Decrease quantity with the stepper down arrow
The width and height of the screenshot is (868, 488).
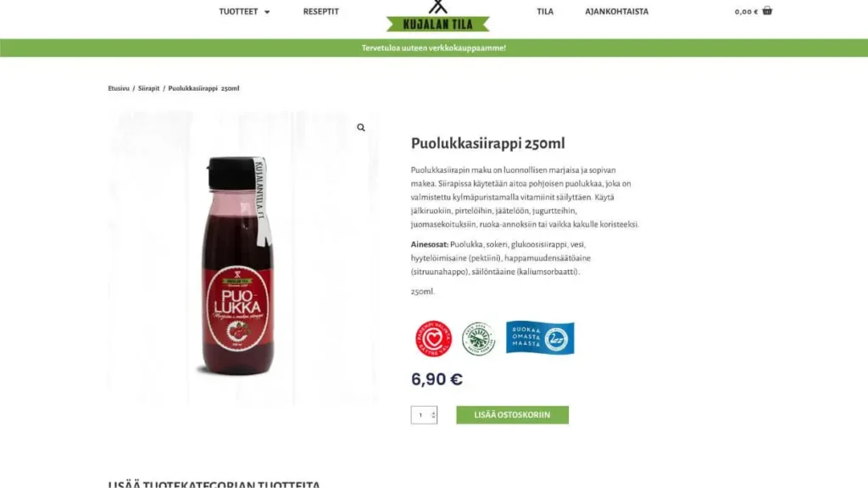(x=433, y=417)
